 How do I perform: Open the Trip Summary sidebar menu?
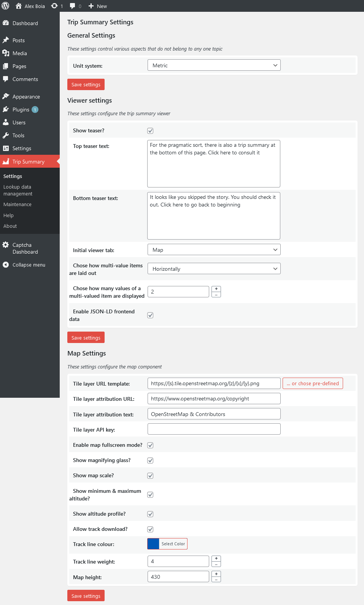pos(30,162)
